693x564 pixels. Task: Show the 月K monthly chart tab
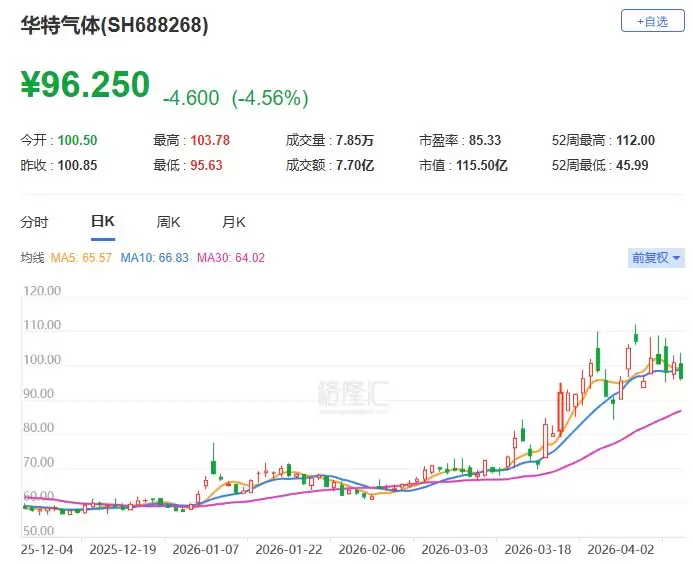234,222
